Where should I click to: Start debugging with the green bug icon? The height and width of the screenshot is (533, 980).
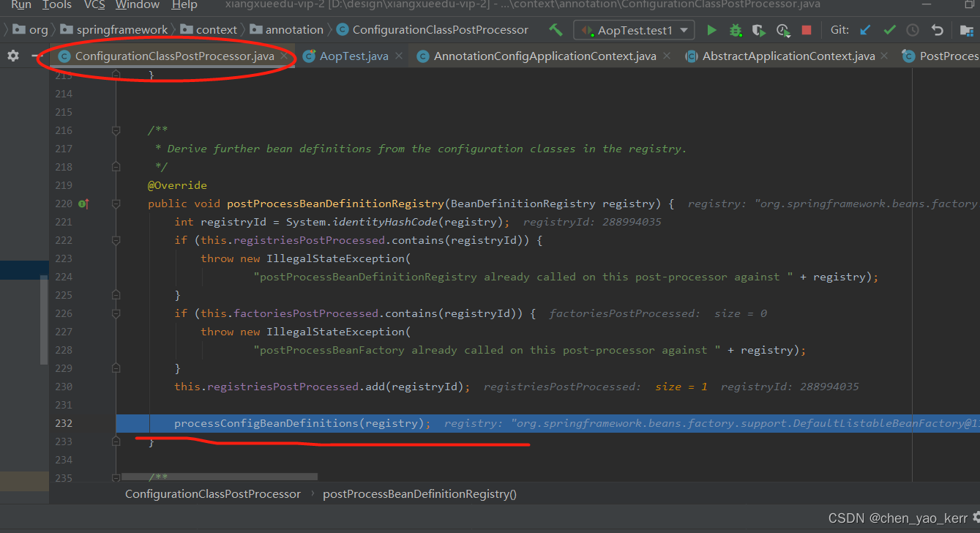coord(736,30)
